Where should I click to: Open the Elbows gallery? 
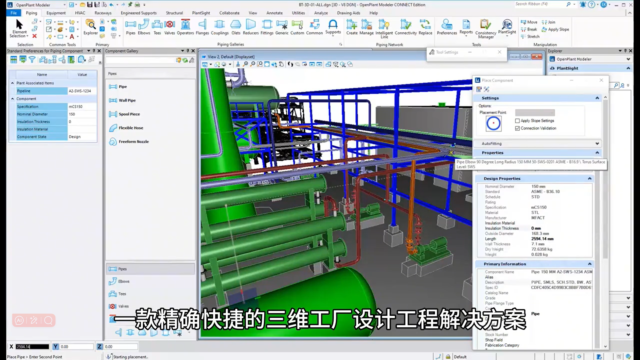tap(144, 27)
